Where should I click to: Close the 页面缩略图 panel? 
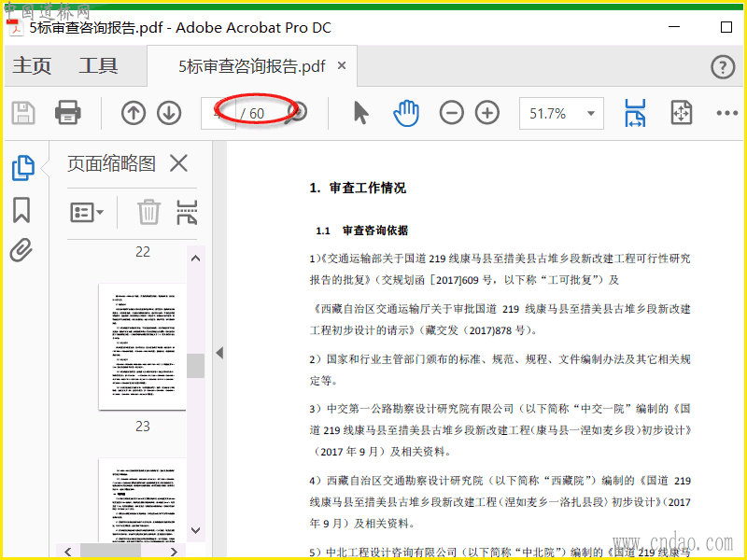178,163
